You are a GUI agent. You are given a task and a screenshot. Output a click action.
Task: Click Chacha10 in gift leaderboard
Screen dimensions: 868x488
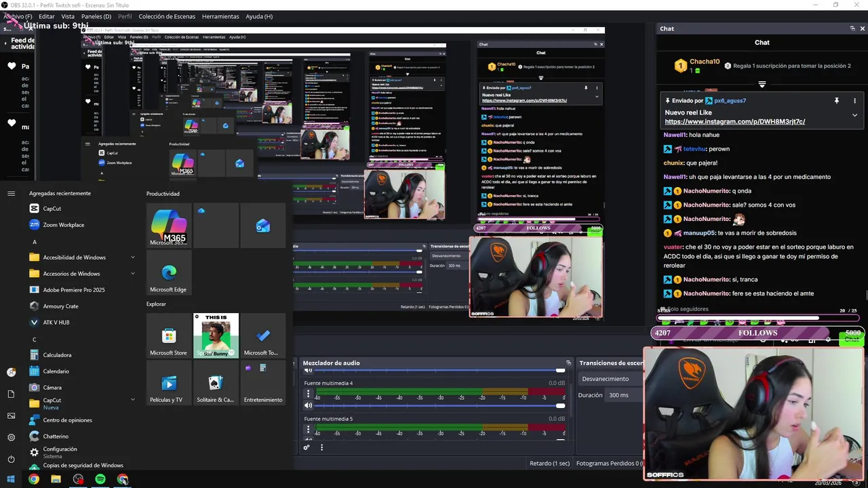pos(705,62)
